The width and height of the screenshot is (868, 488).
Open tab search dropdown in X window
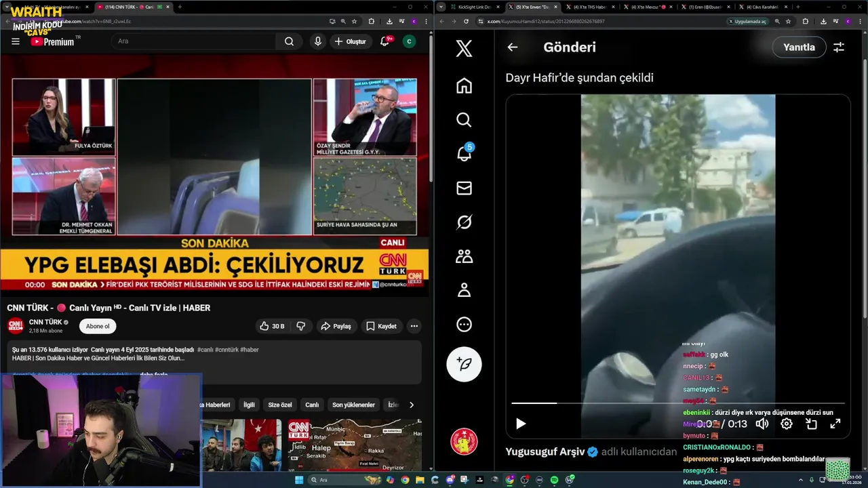point(441,7)
